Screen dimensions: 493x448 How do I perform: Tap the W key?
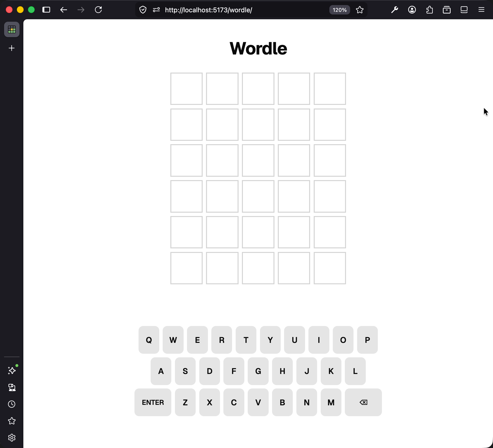[x=173, y=339]
